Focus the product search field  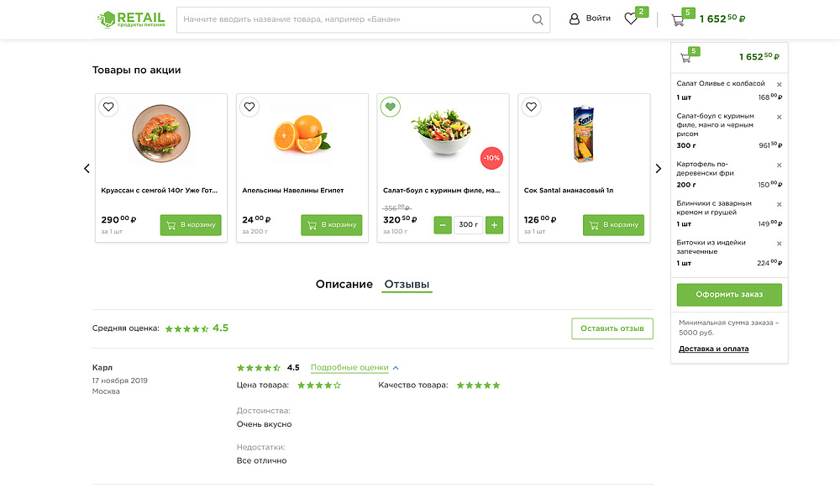353,19
